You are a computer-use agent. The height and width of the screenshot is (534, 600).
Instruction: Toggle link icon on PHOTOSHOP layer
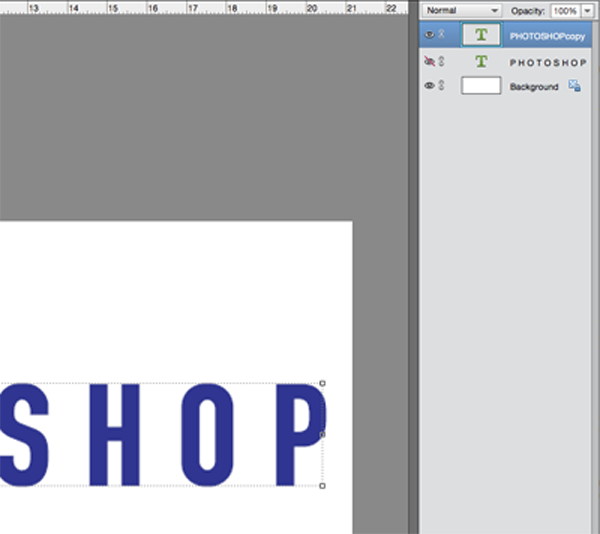pos(441,61)
